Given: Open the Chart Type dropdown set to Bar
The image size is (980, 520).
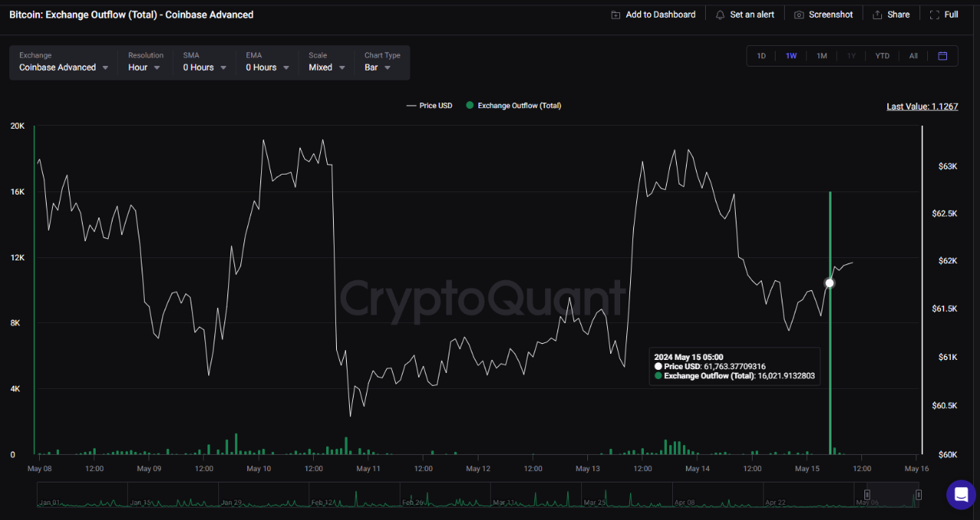Looking at the screenshot, I should (x=377, y=67).
